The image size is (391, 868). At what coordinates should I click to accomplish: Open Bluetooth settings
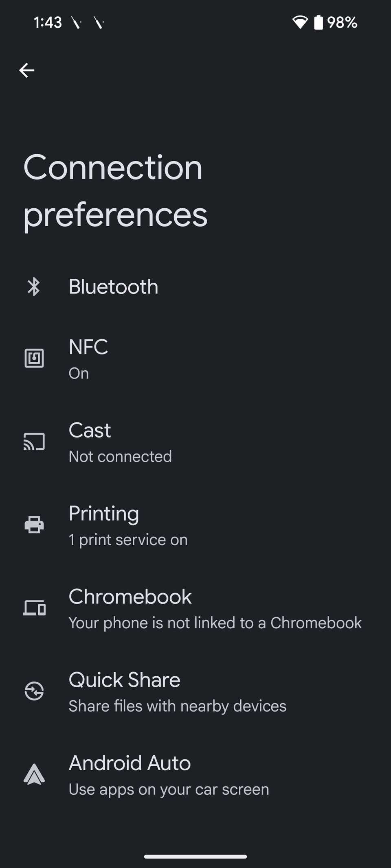(114, 287)
